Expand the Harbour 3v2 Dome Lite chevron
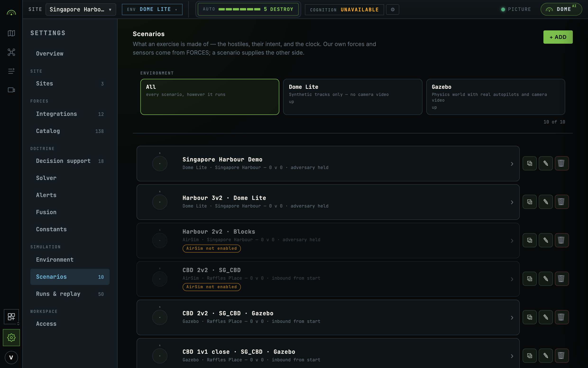588x368 pixels. 512,202
